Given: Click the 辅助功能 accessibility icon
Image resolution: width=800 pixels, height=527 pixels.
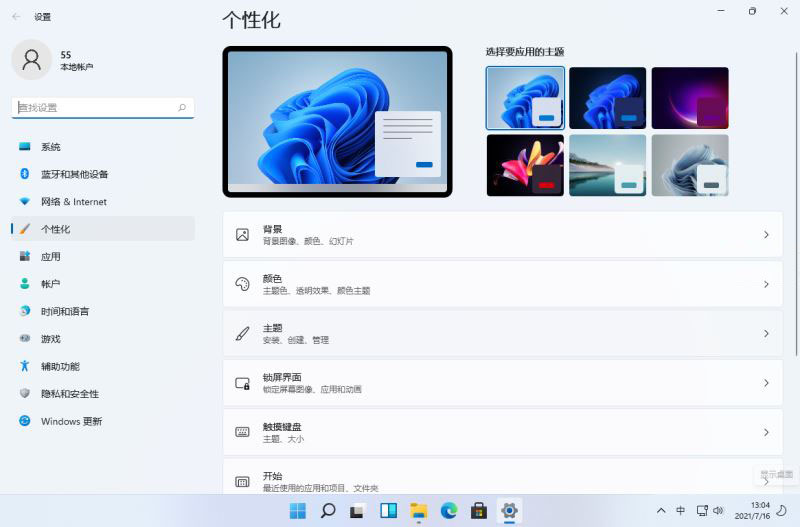Looking at the screenshot, I should [x=24, y=366].
